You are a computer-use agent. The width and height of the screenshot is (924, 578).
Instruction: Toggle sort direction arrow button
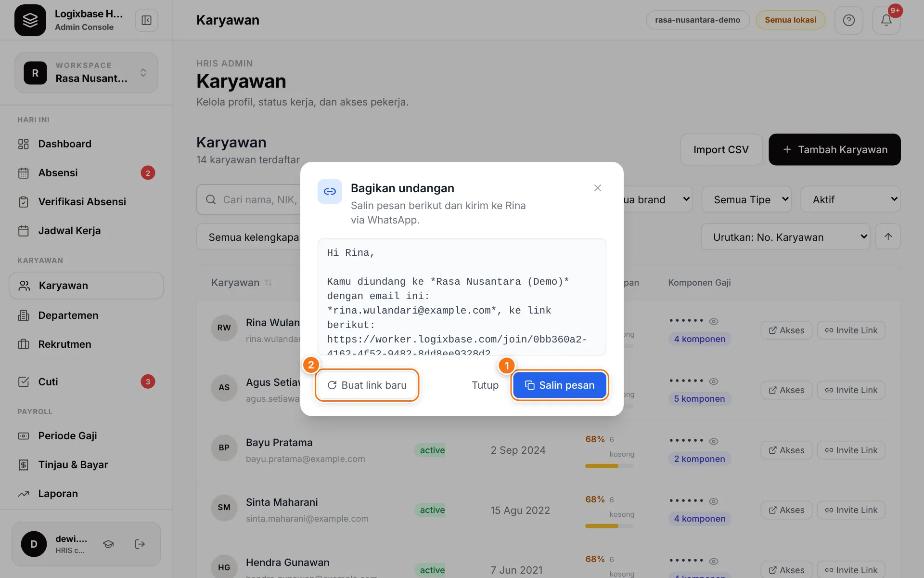click(x=888, y=236)
